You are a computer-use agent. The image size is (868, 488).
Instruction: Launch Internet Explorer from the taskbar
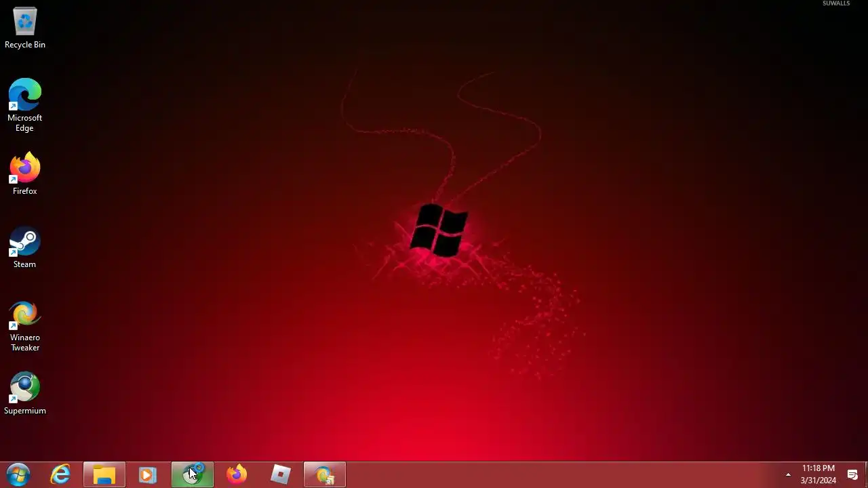(x=61, y=474)
